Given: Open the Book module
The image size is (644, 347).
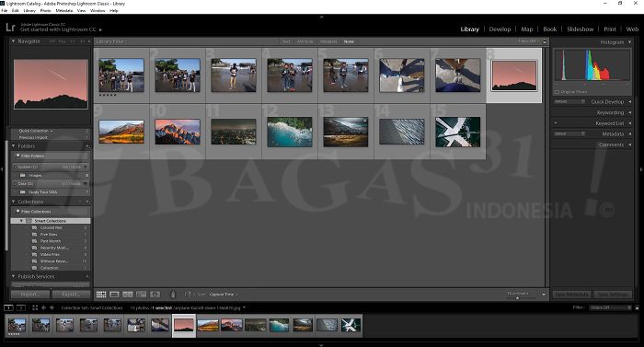Looking at the screenshot, I should pos(550,29).
